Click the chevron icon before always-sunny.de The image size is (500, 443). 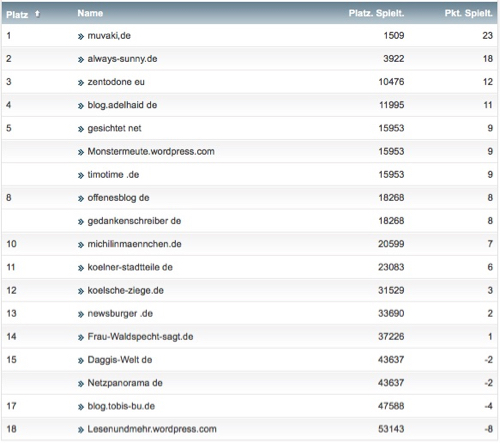coord(81,60)
